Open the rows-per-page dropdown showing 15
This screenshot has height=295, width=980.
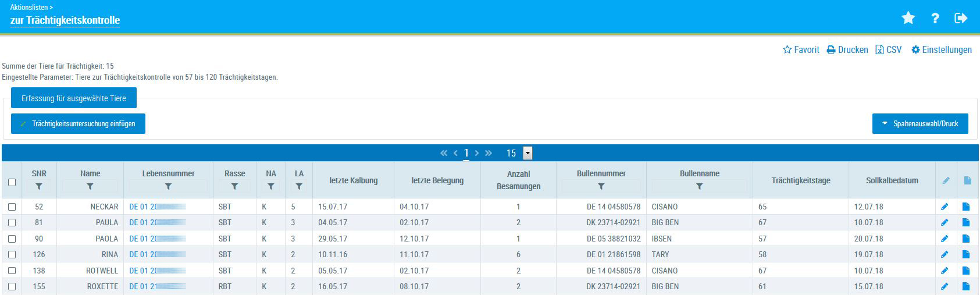[528, 153]
